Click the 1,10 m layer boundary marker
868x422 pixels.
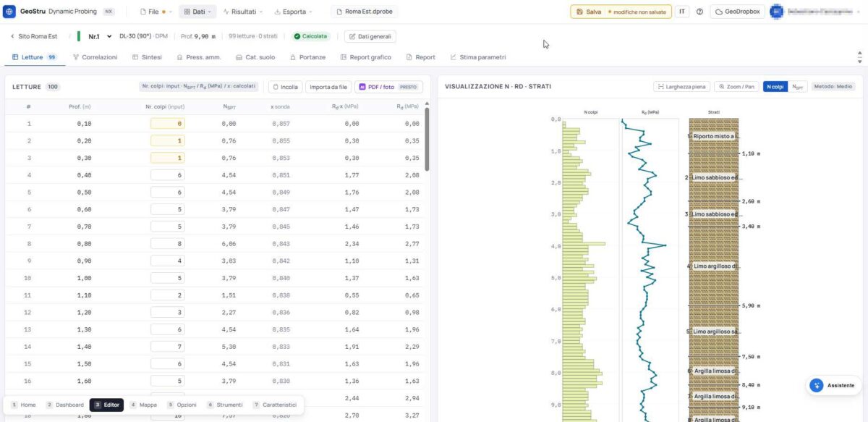click(x=751, y=153)
